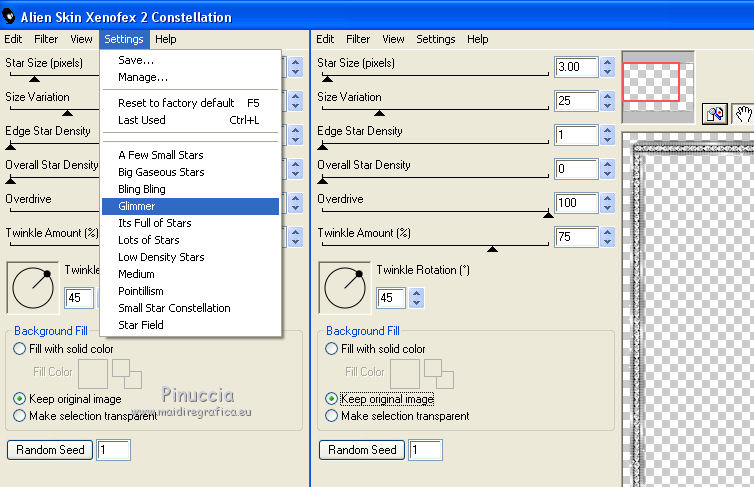Image resolution: width=754 pixels, height=487 pixels.
Task: Click the Overdrive value spinner arrows
Action: [x=608, y=203]
